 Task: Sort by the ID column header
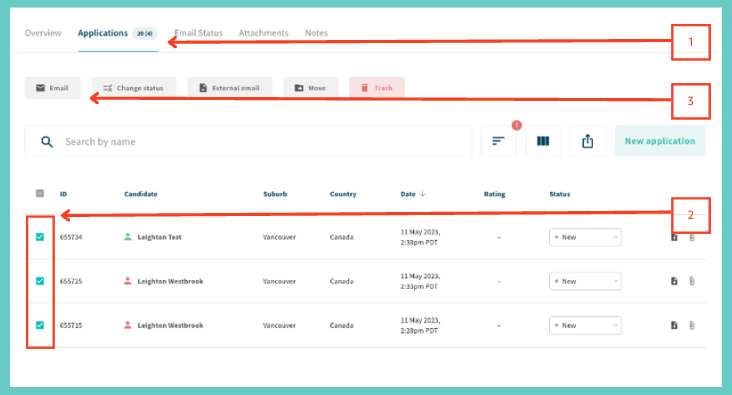[x=63, y=194]
